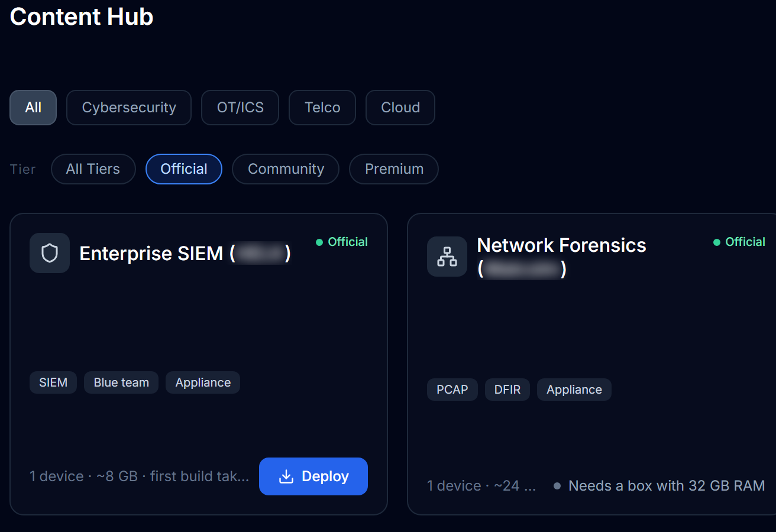Click the network topology icon on Network Forensics card
776x532 pixels.
point(447,257)
